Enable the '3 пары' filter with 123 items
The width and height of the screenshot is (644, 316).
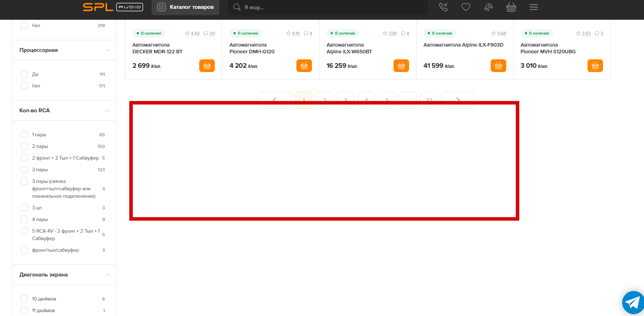(24, 169)
